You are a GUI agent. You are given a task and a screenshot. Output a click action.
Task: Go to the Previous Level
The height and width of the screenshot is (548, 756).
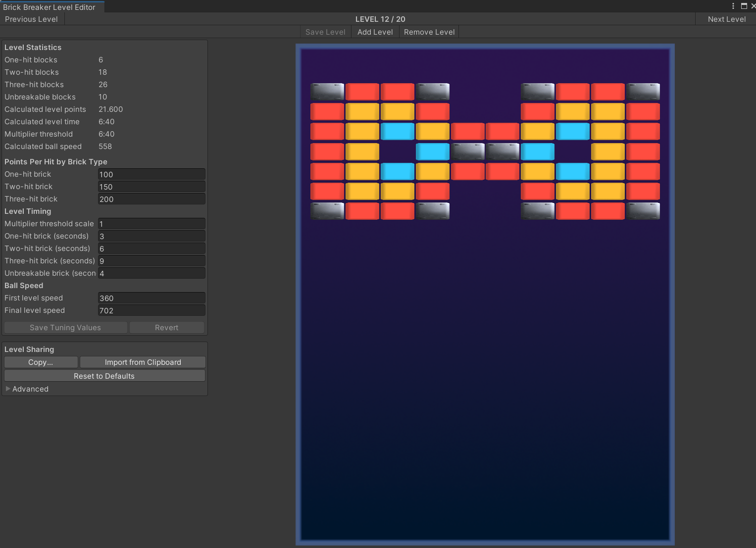pos(32,19)
